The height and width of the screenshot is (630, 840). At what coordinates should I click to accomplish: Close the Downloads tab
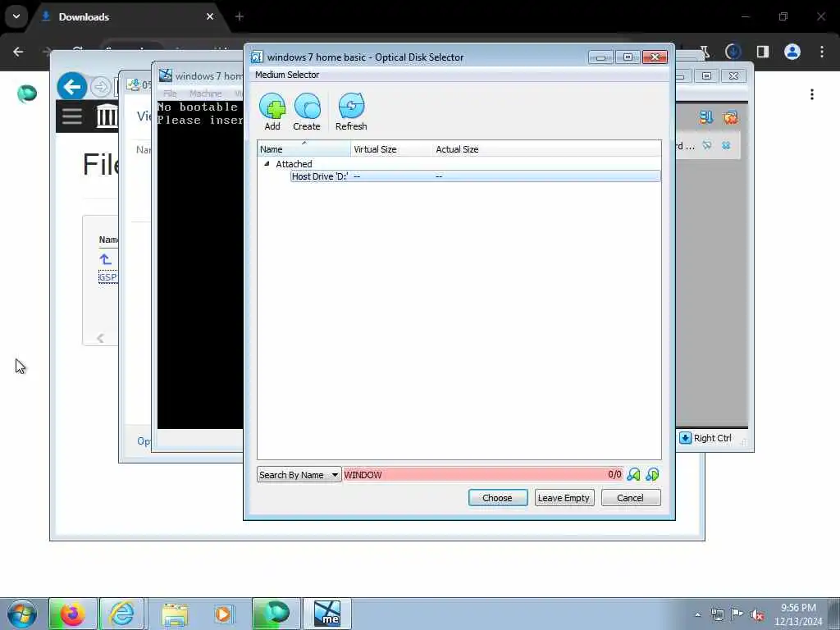tap(210, 16)
